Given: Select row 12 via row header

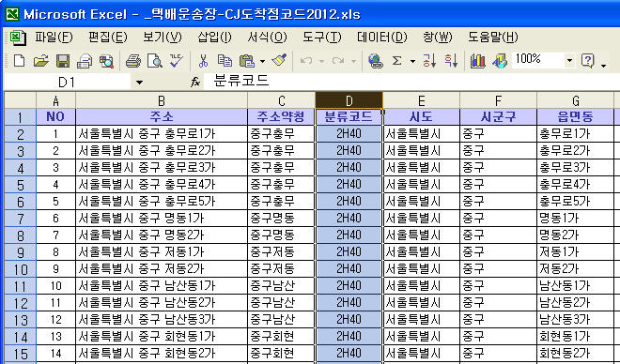Looking at the screenshot, I should (20, 303).
